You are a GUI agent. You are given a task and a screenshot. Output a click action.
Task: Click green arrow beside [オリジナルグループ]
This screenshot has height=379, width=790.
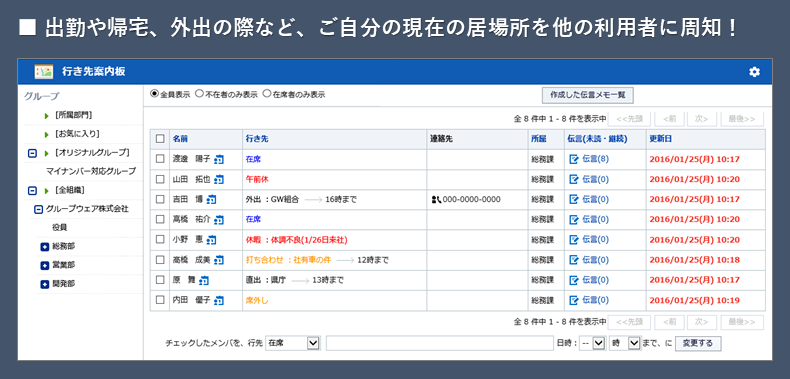(x=47, y=153)
